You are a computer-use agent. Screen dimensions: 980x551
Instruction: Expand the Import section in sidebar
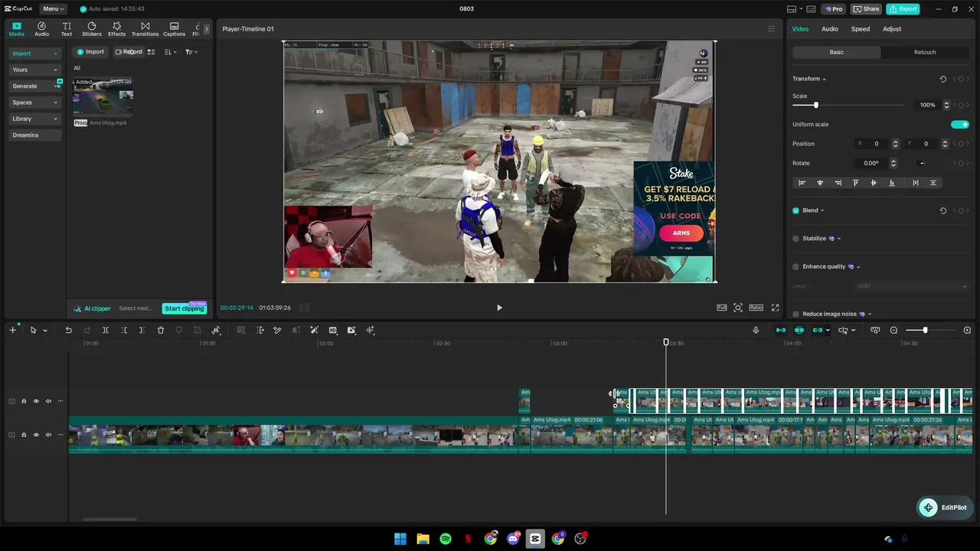34,54
